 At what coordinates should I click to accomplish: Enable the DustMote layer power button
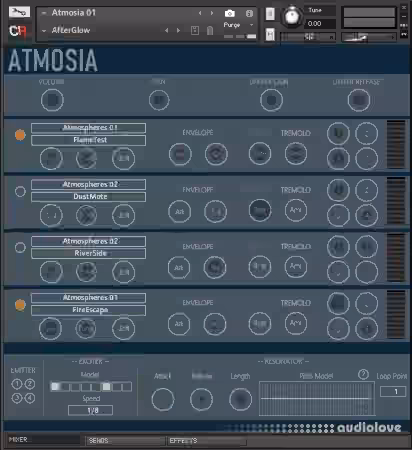[x=20, y=191]
